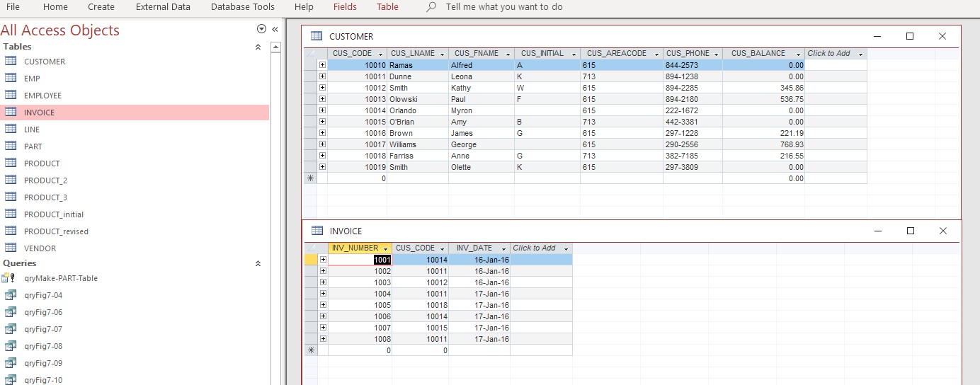Open All Access Objects pane menu dropdown

[x=261, y=29]
